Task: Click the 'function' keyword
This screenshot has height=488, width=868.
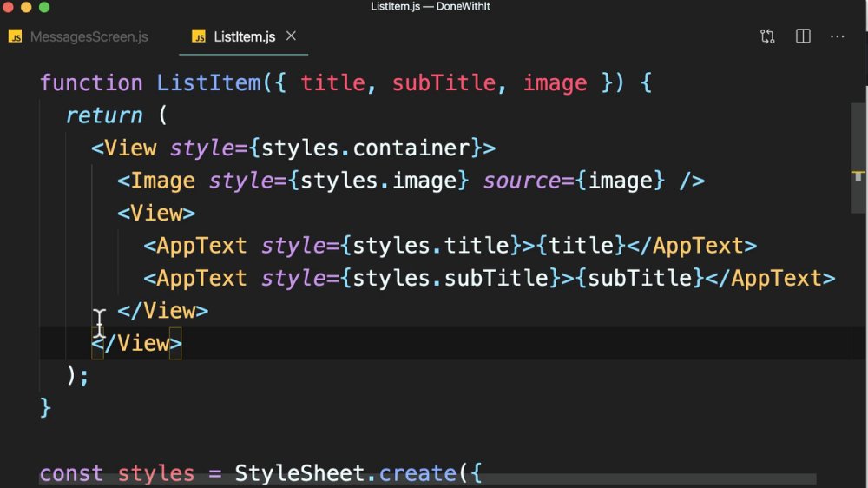Action: [x=91, y=83]
